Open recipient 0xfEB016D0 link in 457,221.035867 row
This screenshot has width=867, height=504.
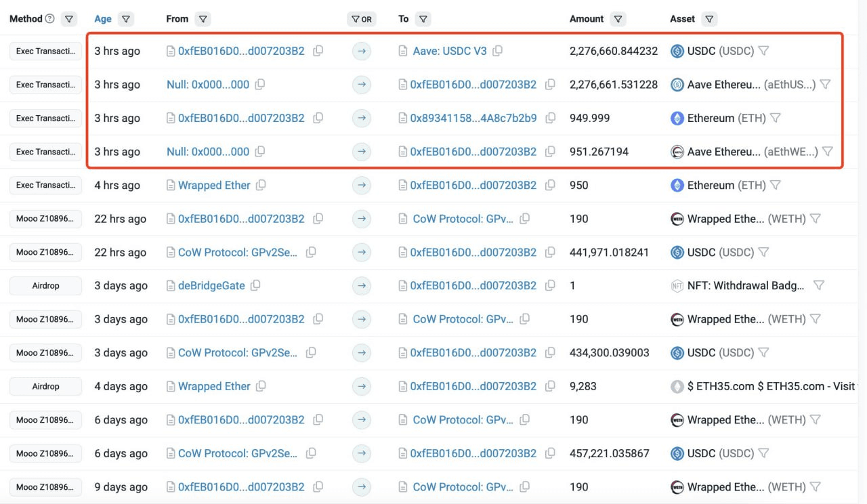473,453
